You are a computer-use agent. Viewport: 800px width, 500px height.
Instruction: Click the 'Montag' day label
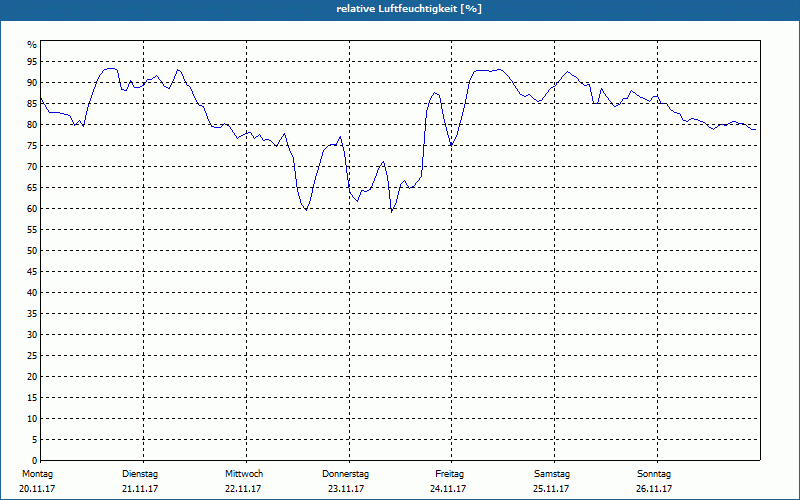coord(37,474)
